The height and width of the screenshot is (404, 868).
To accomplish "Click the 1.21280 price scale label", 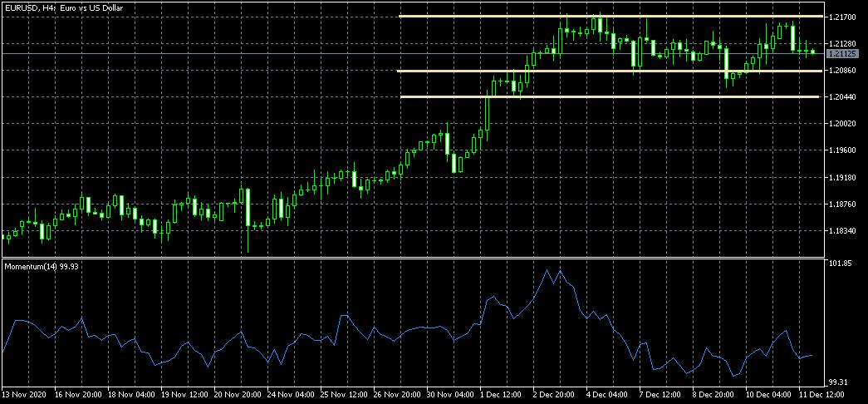I will point(841,44).
